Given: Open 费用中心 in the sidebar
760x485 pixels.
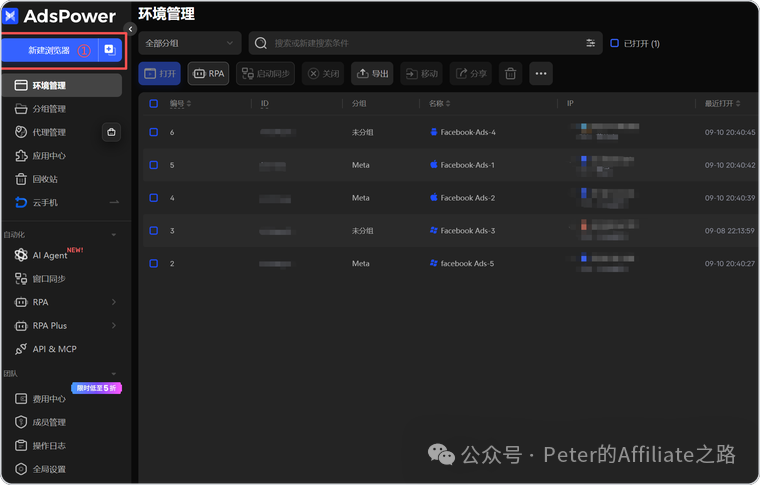Looking at the screenshot, I should [x=48, y=399].
